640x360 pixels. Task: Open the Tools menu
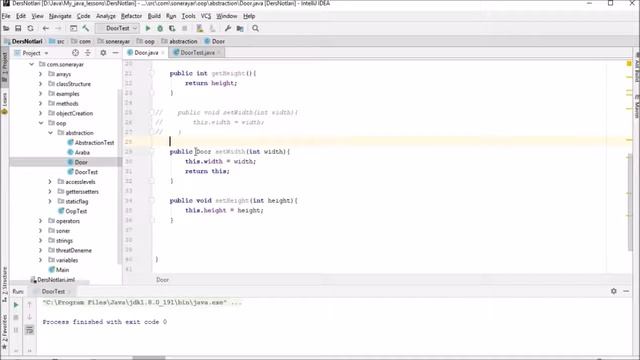(188, 16)
